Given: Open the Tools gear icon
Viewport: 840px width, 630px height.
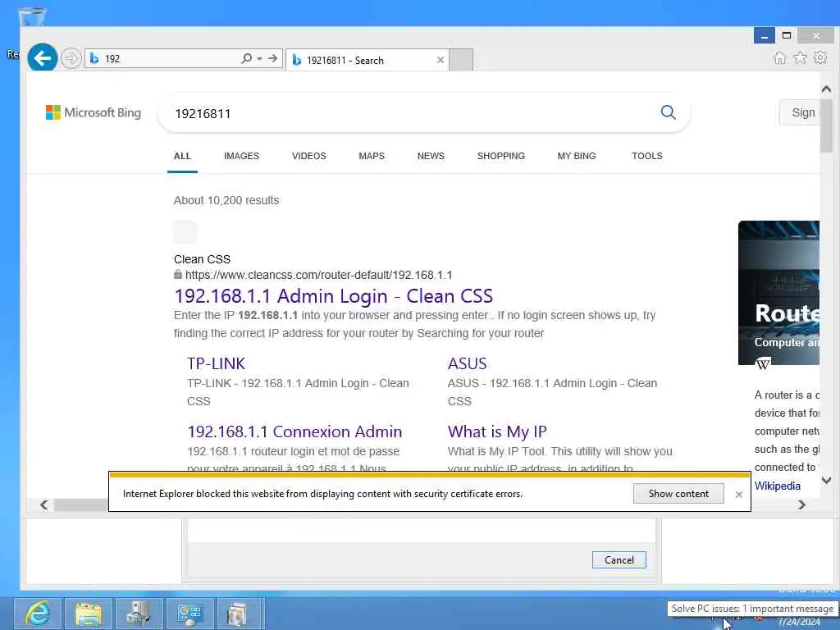Looking at the screenshot, I should coord(820,57).
